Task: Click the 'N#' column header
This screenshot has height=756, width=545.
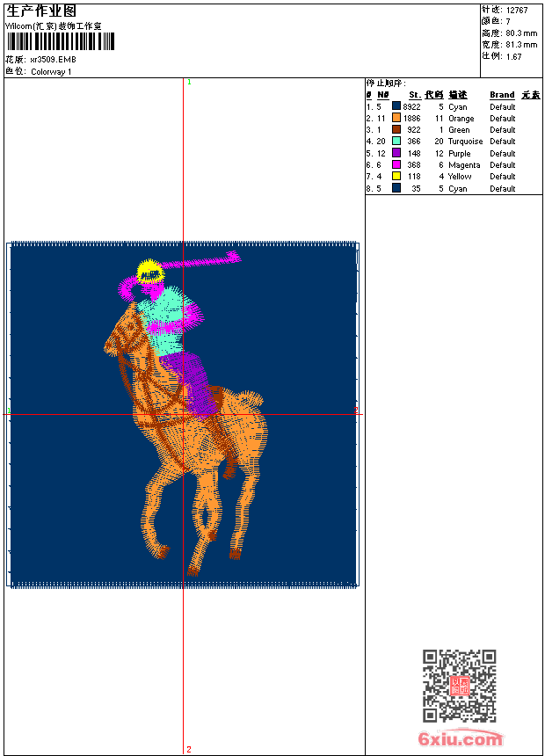Action: pyautogui.click(x=383, y=95)
